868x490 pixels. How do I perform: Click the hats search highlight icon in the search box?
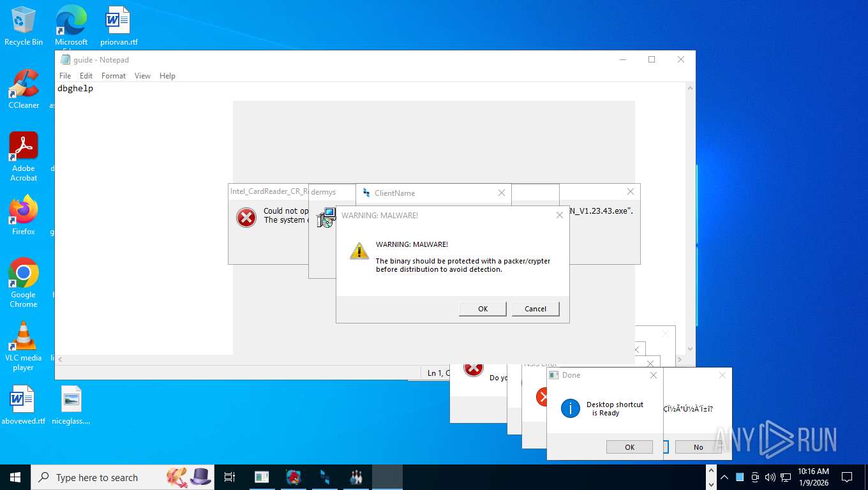coord(189,477)
